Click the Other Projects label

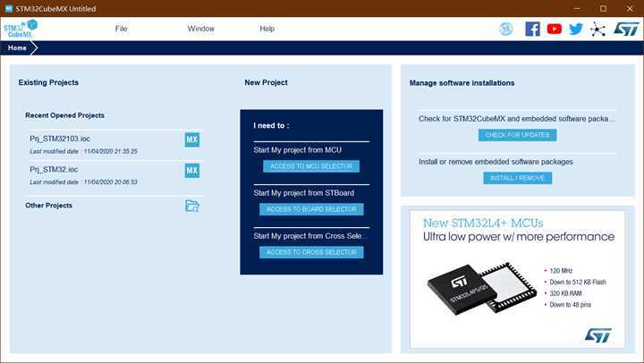pos(49,206)
